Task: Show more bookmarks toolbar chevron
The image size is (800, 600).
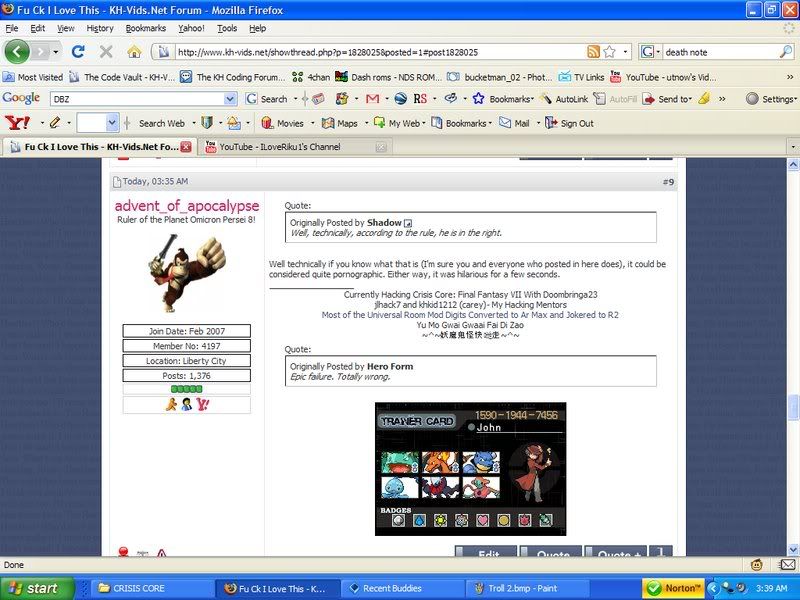Action: click(x=789, y=77)
